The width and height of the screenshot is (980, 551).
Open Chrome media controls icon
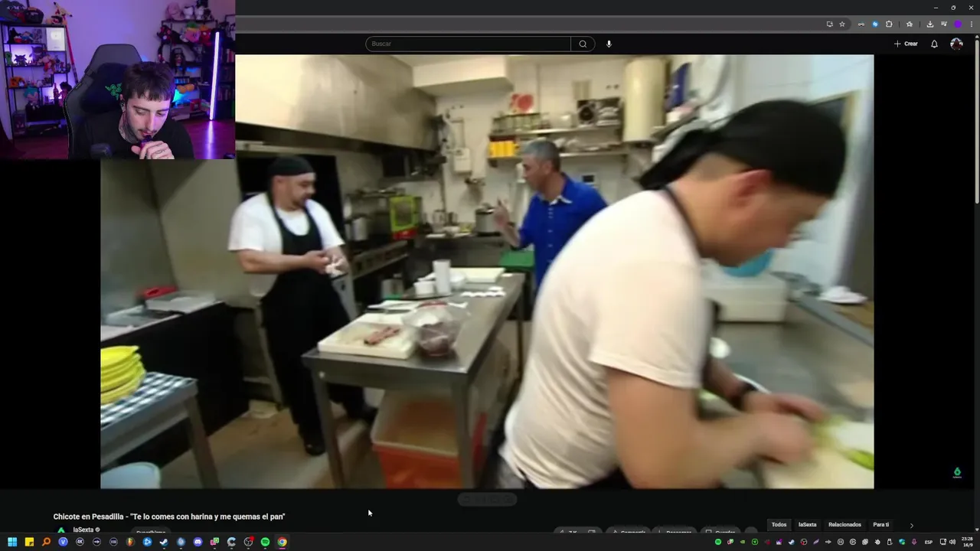coord(944,24)
